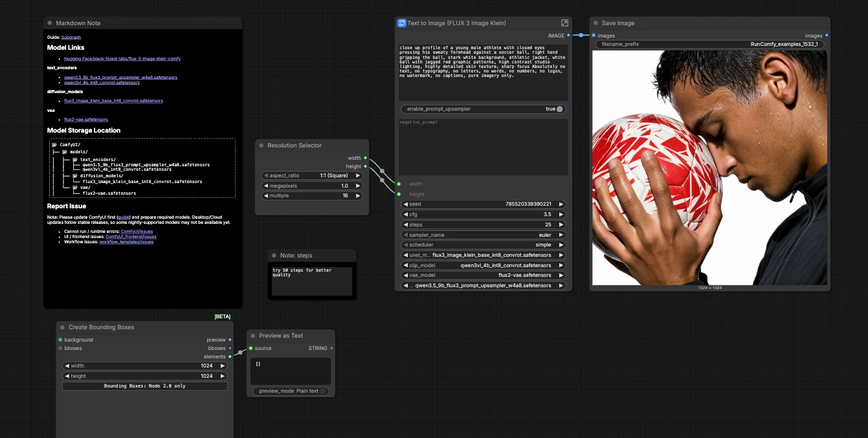The image size is (868, 438).
Task: Decrease the multiple value with left arrow
Action: [x=265, y=195]
